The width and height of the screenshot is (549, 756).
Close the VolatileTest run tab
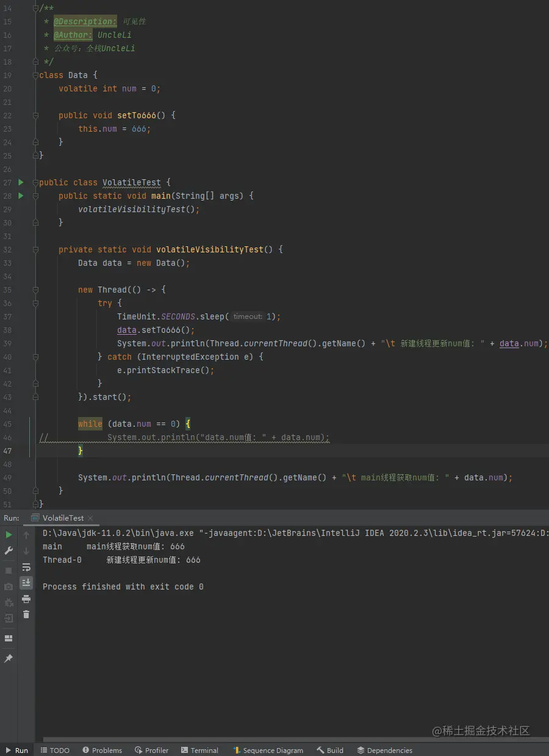click(x=91, y=518)
